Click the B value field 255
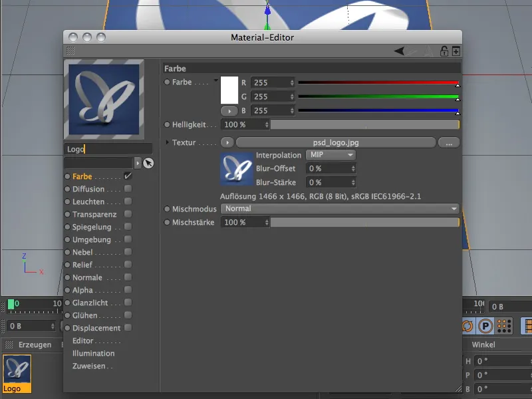Image resolution: width=532 pixels, height=399 pixels. click(273, 110)
